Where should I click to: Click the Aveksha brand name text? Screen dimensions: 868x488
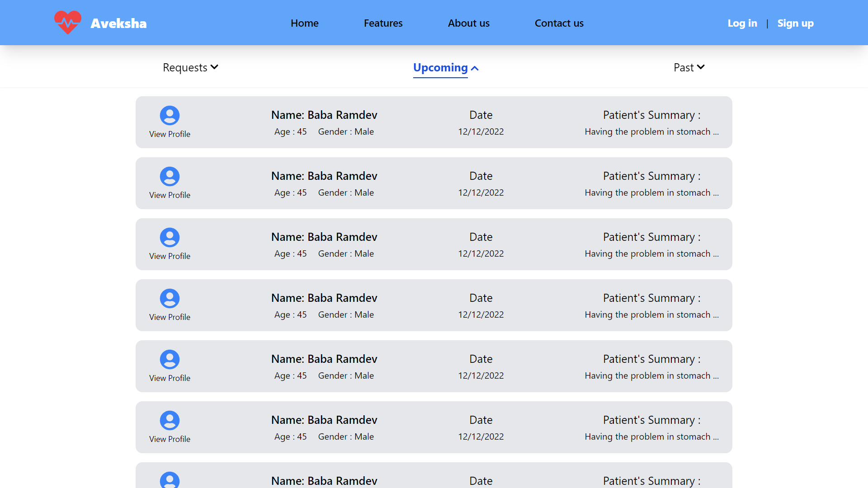(118, 23)
